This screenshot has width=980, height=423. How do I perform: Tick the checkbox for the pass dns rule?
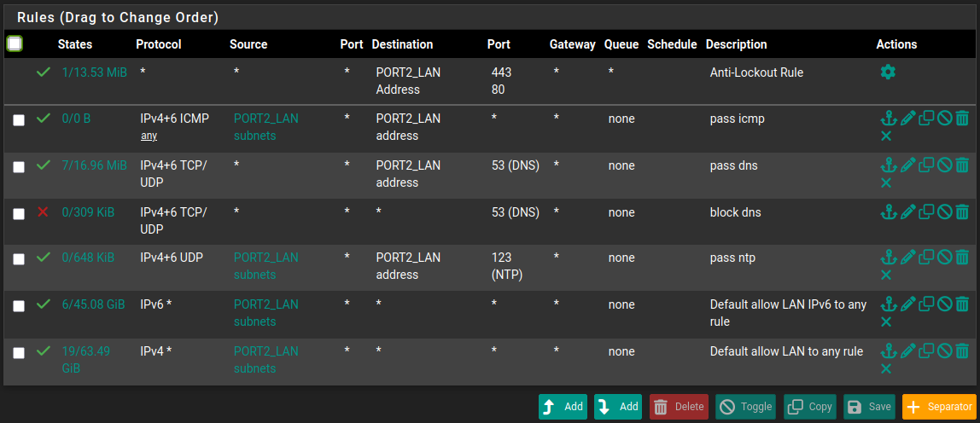point(19,167)
